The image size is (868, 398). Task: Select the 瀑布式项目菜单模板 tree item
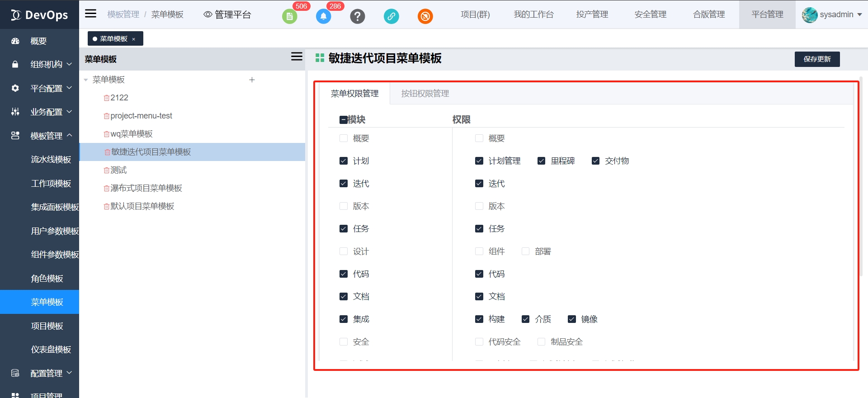146,188
